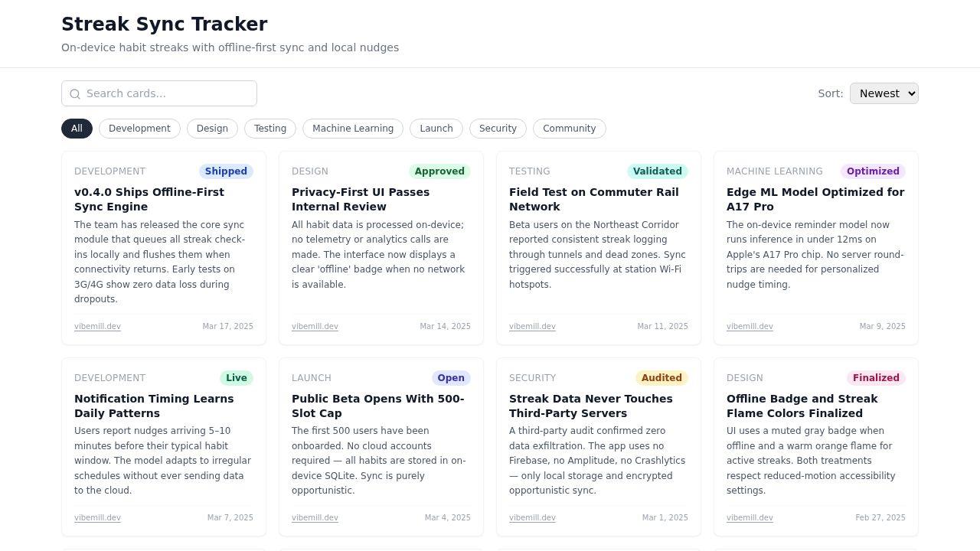Open 'Privacy-First UI Passes Internal Review' title
The height and width of the screenshot is (551, 980).
(361, 200)
